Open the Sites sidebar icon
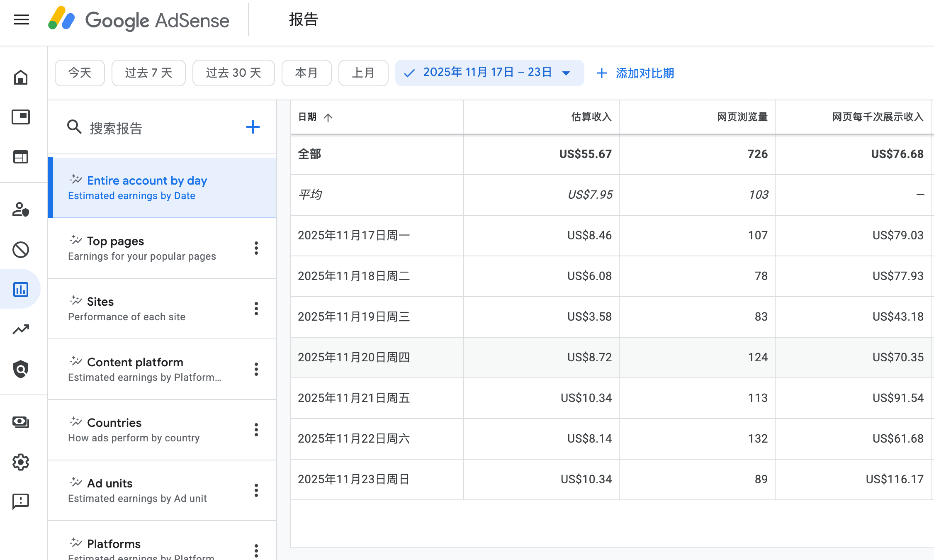 21,157
